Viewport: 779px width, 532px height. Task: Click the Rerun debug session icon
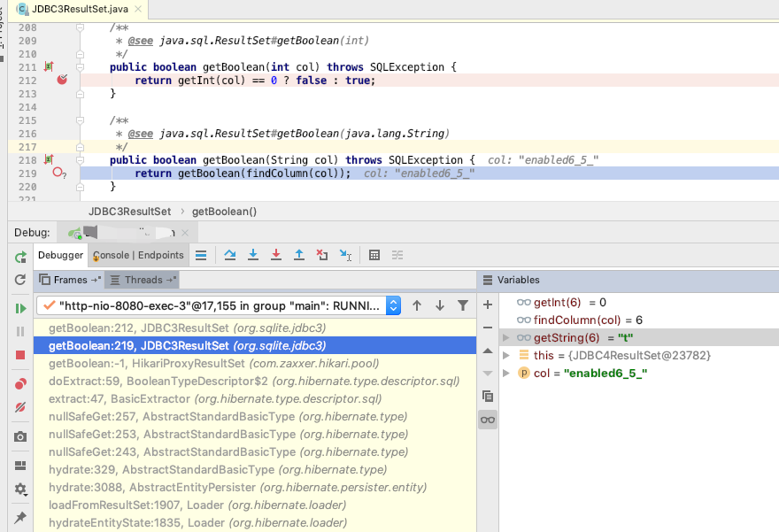point(20,258)
